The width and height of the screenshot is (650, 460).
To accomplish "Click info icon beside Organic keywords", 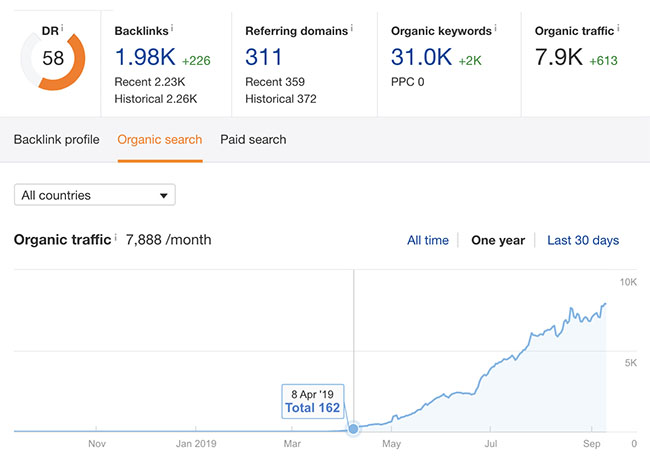I will point(495,29).
